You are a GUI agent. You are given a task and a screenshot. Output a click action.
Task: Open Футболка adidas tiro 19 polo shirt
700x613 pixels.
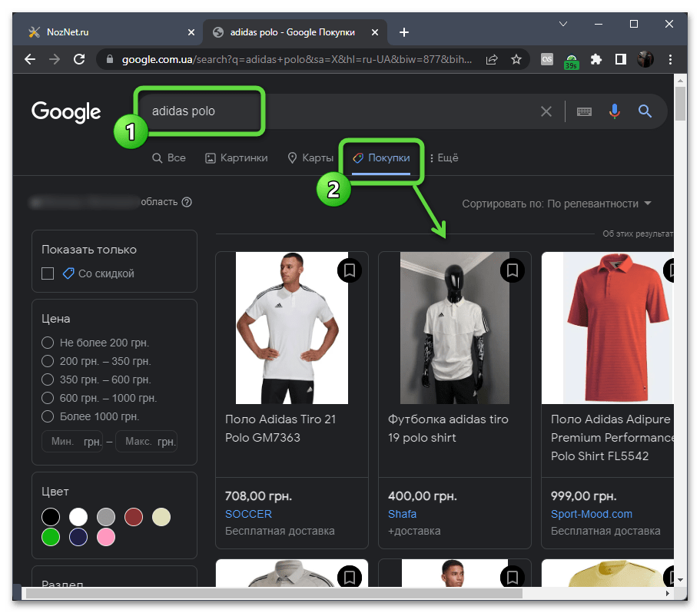[x=448, y=429]
